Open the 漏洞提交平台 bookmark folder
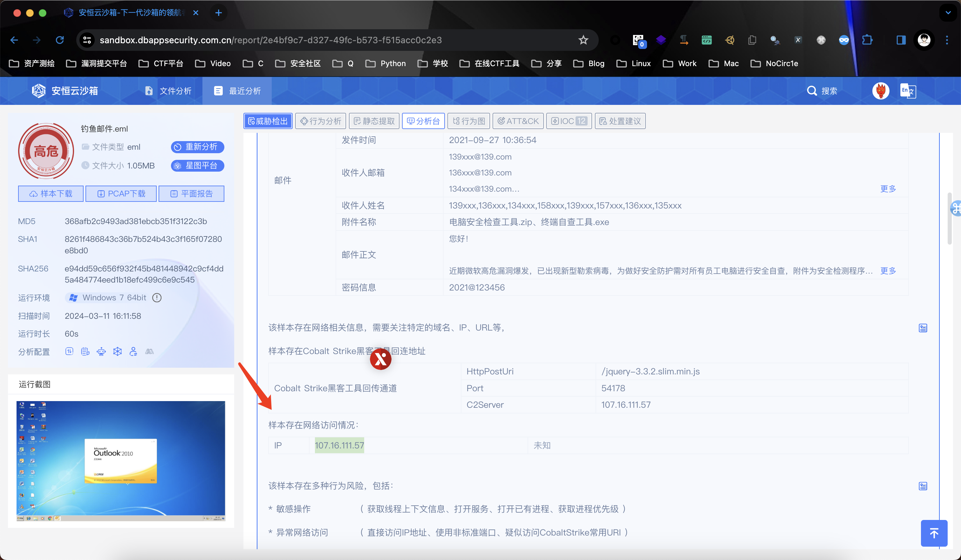The height and width of the screenshot is (560, 961). [97, 63]
